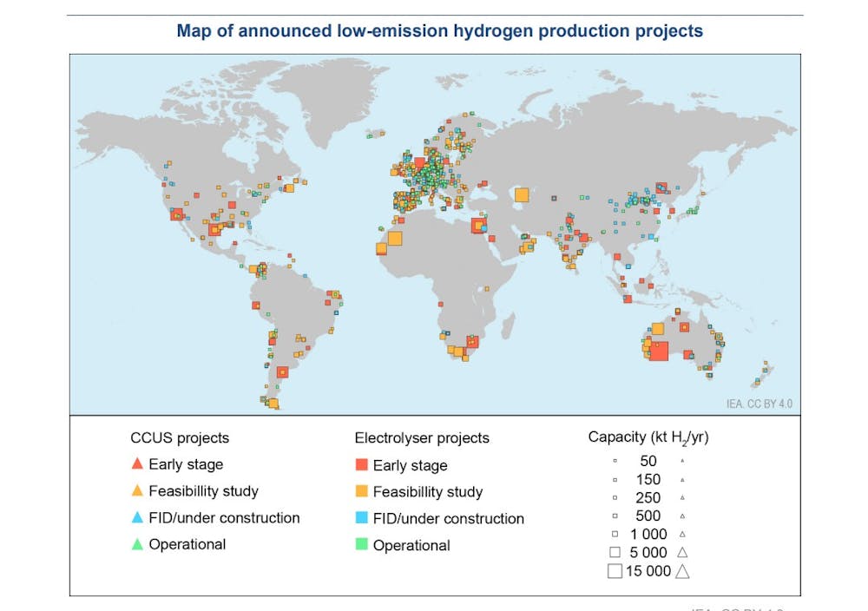Screen dimensions: 868x611
Task: Click the tiny square beside capacity 150
Action: pos(615,479)
